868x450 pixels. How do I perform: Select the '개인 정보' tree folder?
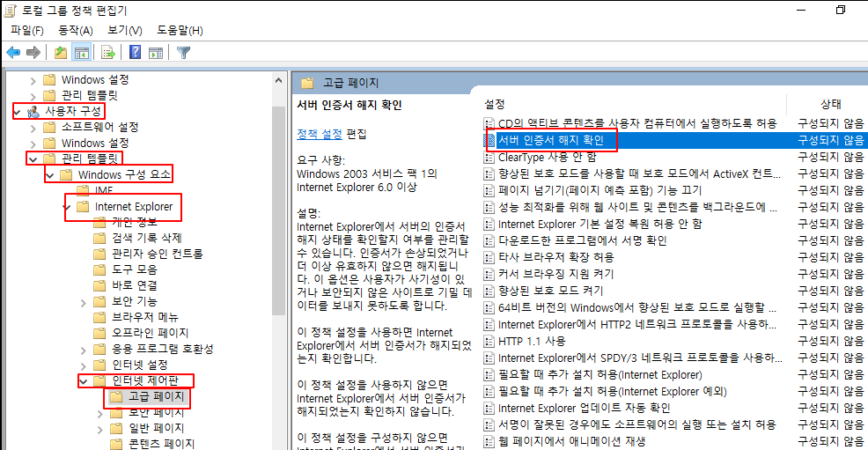135,223
